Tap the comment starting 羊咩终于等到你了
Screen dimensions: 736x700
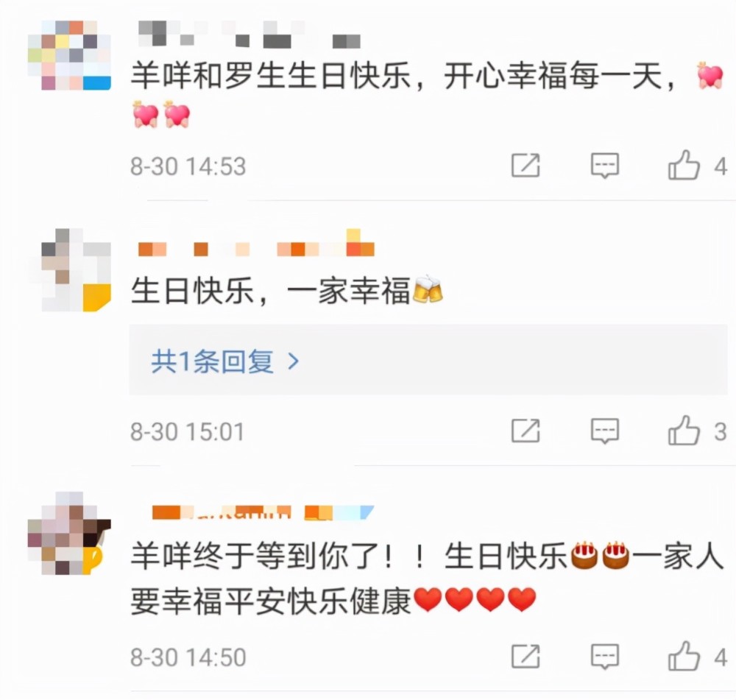coord(427,579)
